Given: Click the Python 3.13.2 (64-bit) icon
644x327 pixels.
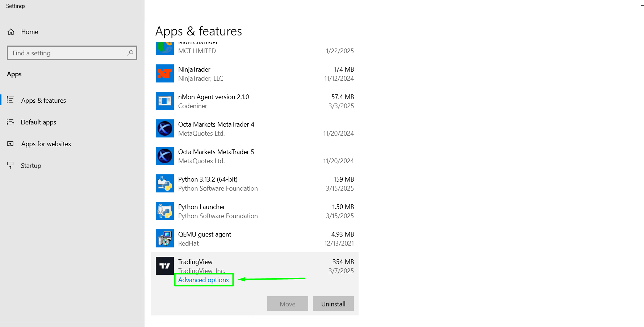Looking at the screenshot, I should (165, 183).
